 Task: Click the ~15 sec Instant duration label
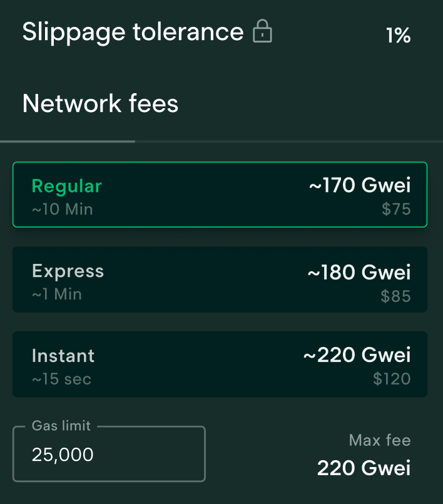pos(61,379)
